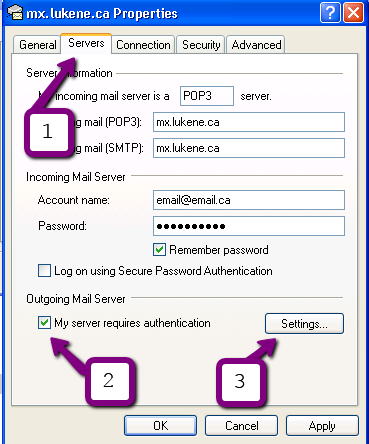Click the Password field
369x444 pixels.
249,226
